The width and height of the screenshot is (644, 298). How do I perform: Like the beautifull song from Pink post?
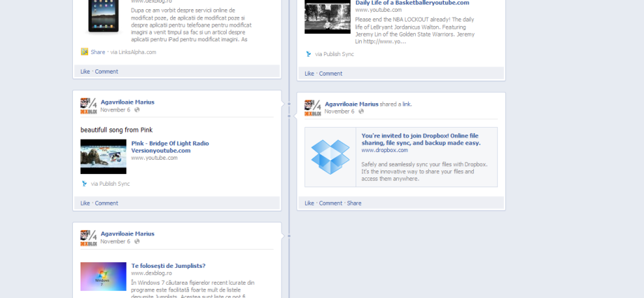click(x=85, y=203)
